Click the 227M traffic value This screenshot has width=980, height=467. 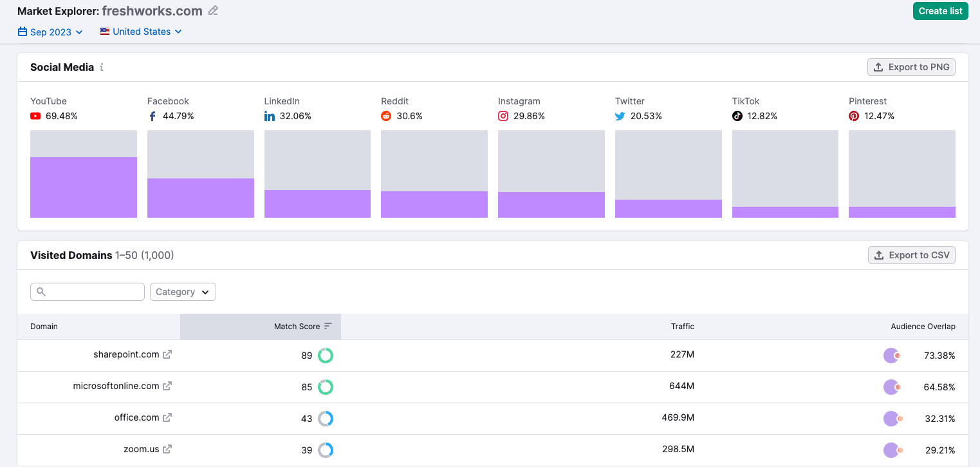coord(682,354)
